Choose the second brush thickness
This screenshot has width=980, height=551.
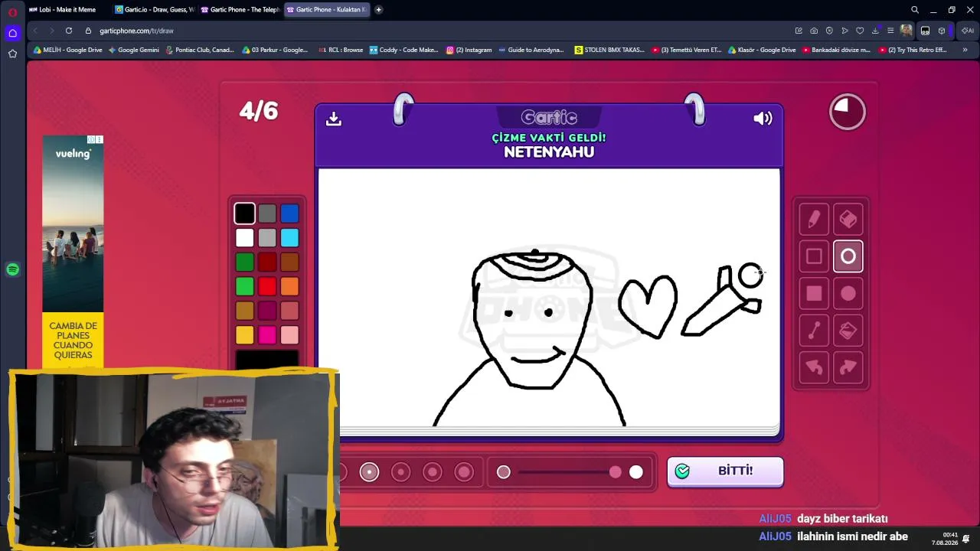coord(369,472)
